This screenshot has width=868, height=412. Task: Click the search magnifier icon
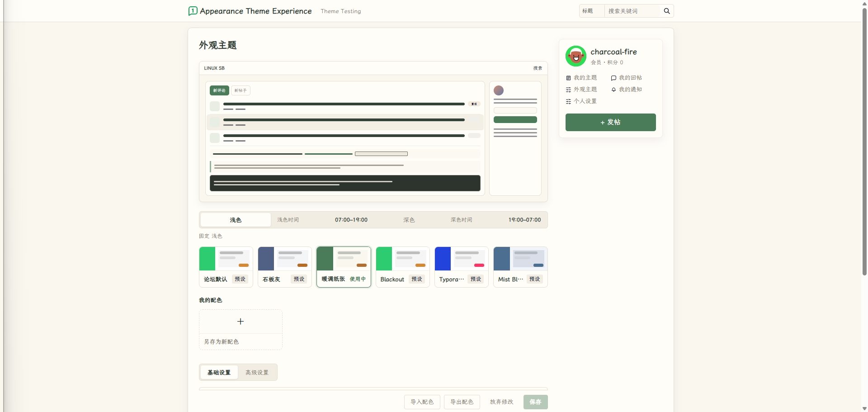[667, 11]
